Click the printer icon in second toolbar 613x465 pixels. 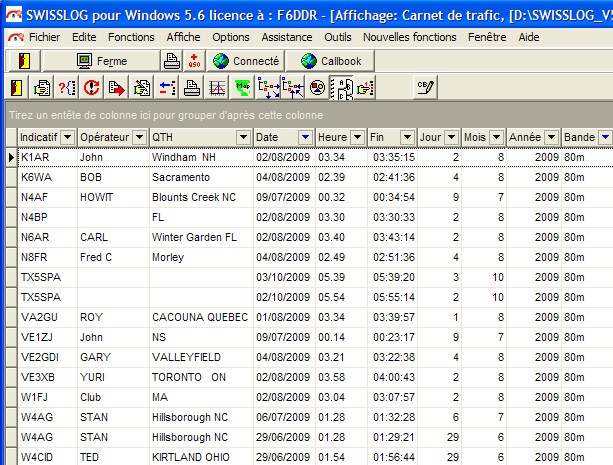point(192,88)
